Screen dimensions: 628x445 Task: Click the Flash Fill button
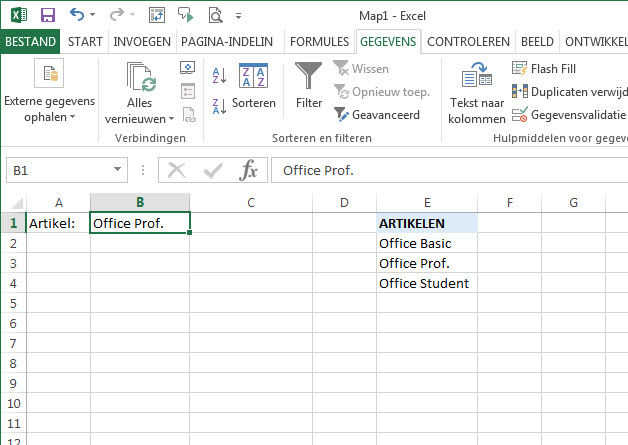544,68
